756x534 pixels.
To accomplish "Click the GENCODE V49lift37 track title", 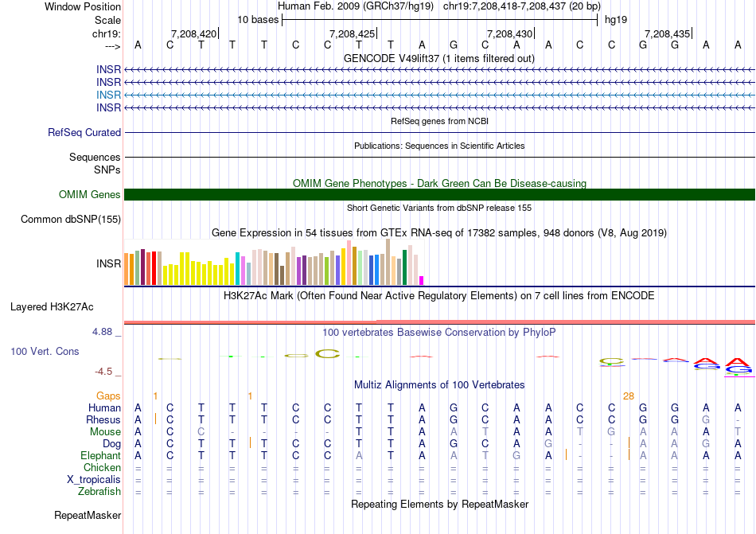I will tap(439, 58).
